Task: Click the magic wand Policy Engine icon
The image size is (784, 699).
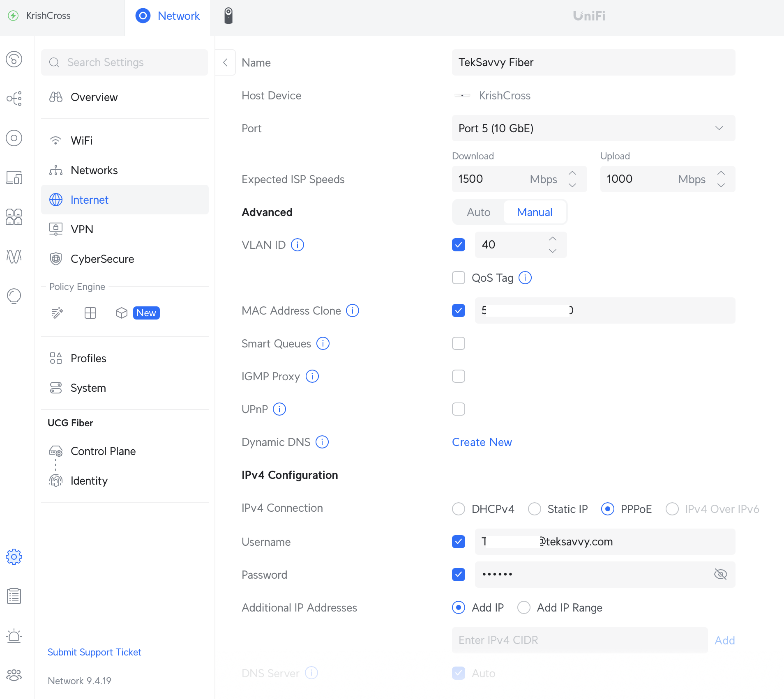Action: tap(57, 313)
